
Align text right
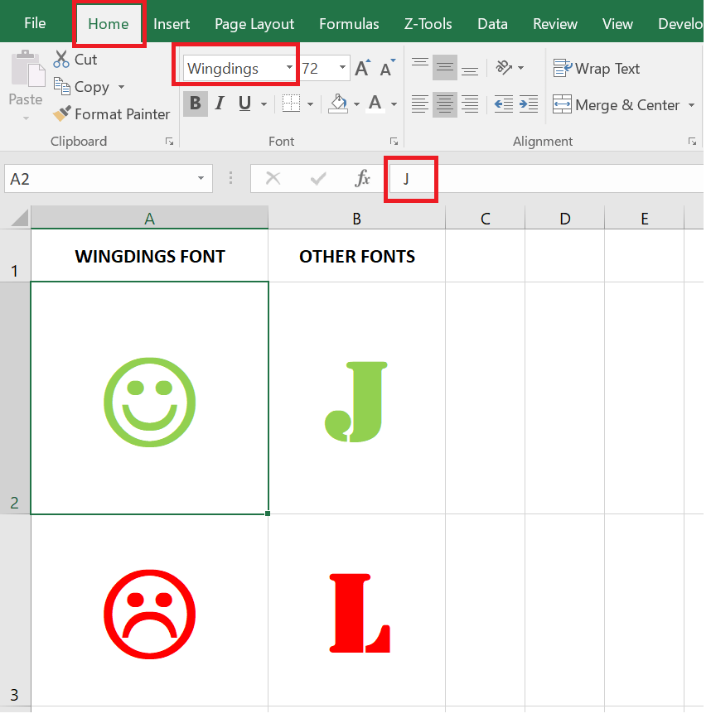(470, 104)
